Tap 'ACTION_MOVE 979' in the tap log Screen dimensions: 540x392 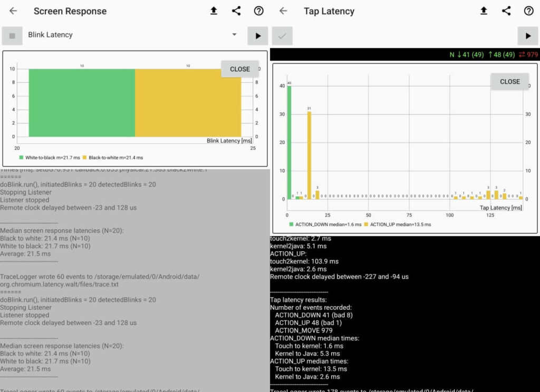point(304,330)
